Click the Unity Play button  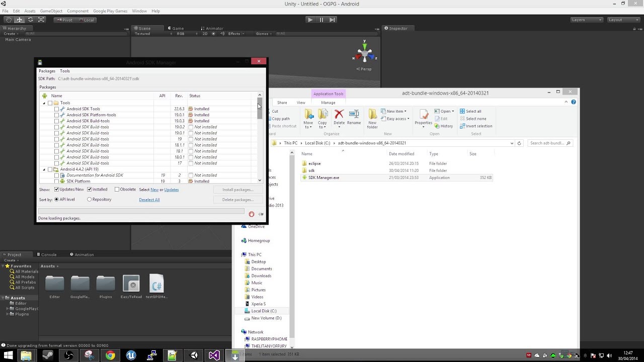310,20
